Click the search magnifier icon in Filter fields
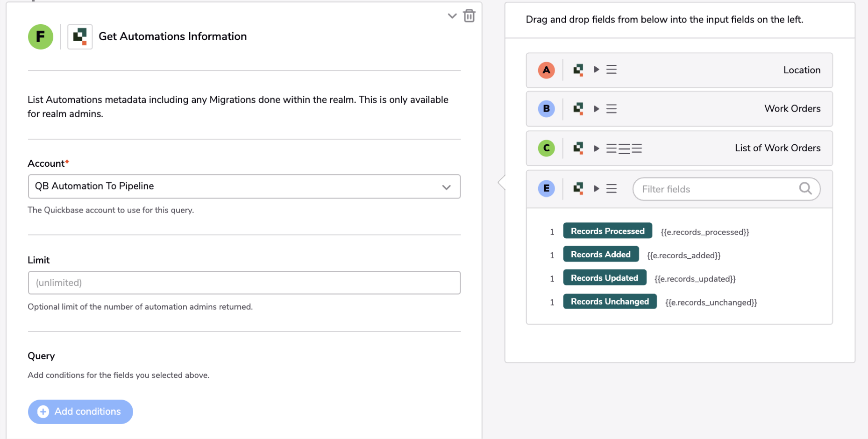Screen dimensions: 868x439 (805, 189)
